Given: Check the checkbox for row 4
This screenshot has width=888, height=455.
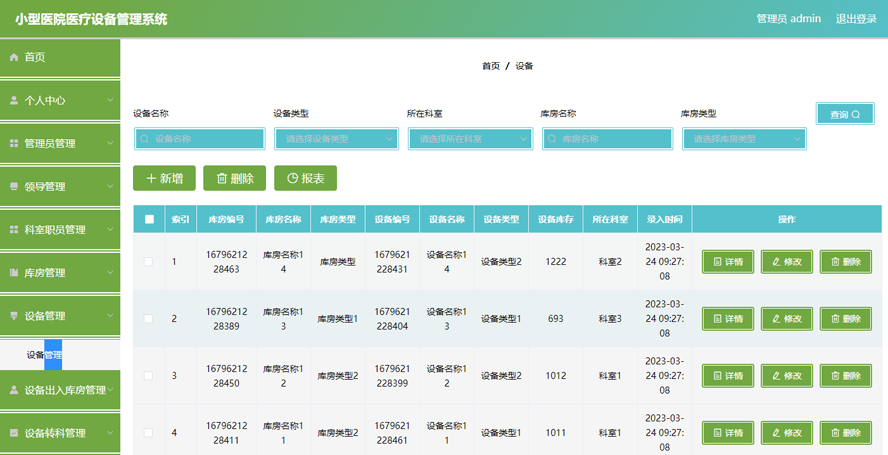Looking at the screenshot, I should tap(148, 433).
